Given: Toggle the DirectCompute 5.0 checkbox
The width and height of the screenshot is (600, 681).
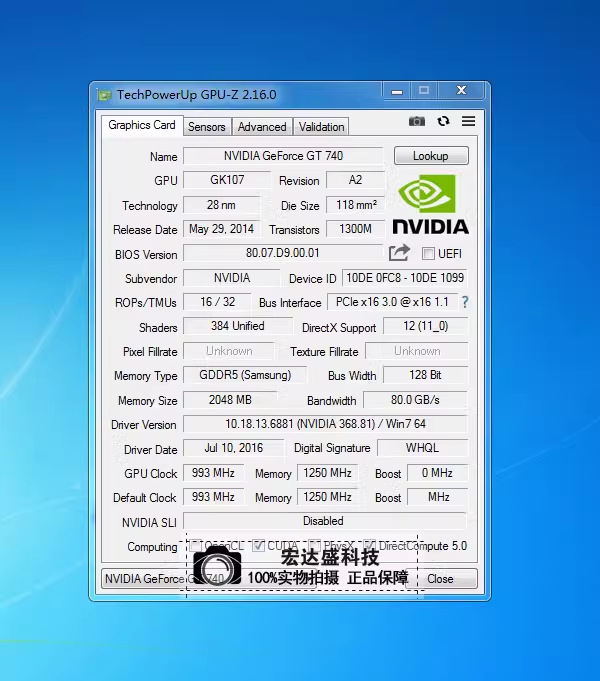Looking at the screenshot, I should point(370,545).
